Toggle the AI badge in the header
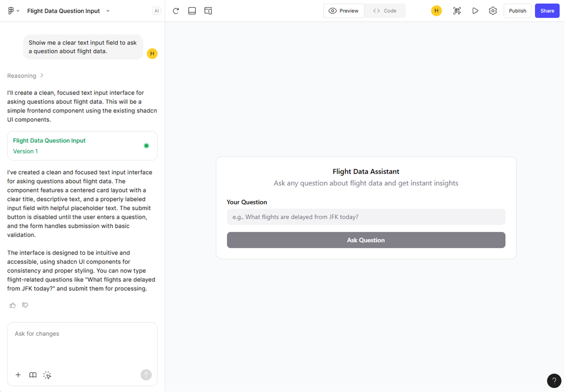This screenshot has width=565, height=392. (156, 11)
